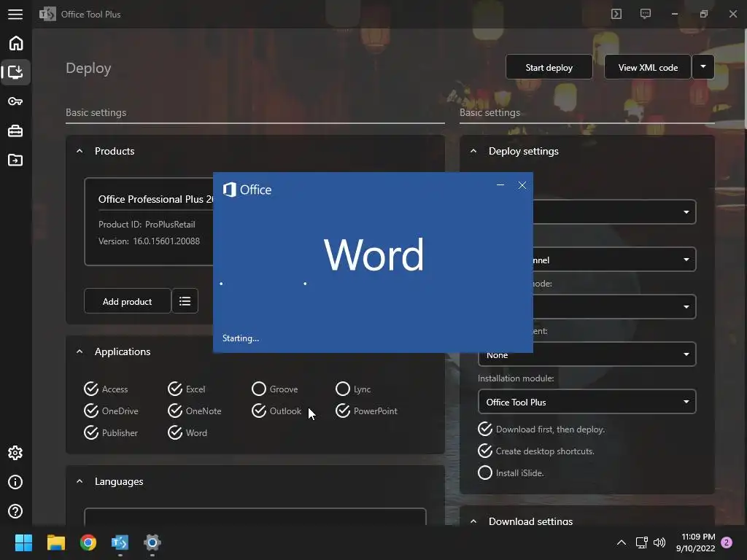Image resolution: width=747 pixels, height=560 pixels.
Task: Open File Explorer from taskbar
Action: (x=55, y=542)
